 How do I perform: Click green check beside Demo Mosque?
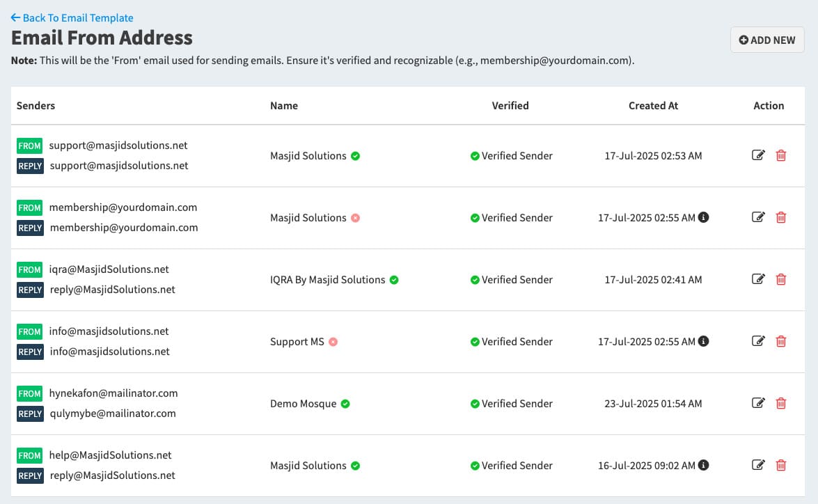(345, 404)
